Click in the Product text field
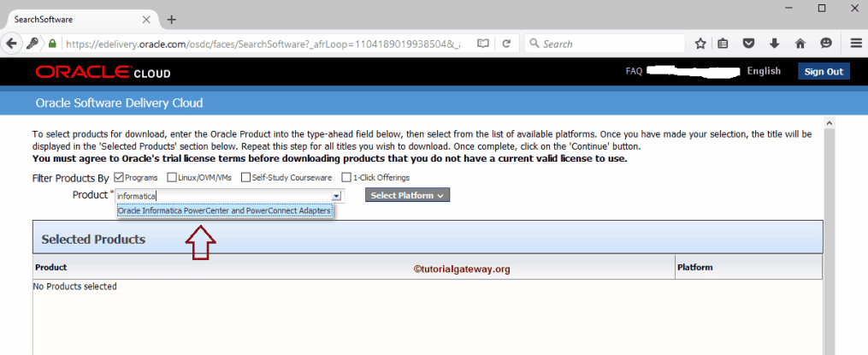 (x=224, y=196)
